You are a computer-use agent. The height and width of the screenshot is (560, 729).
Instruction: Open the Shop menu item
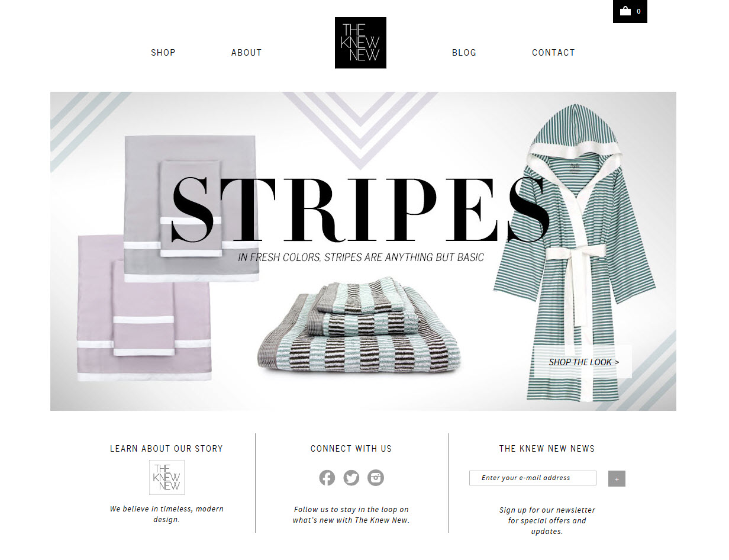tap(163, 53)
